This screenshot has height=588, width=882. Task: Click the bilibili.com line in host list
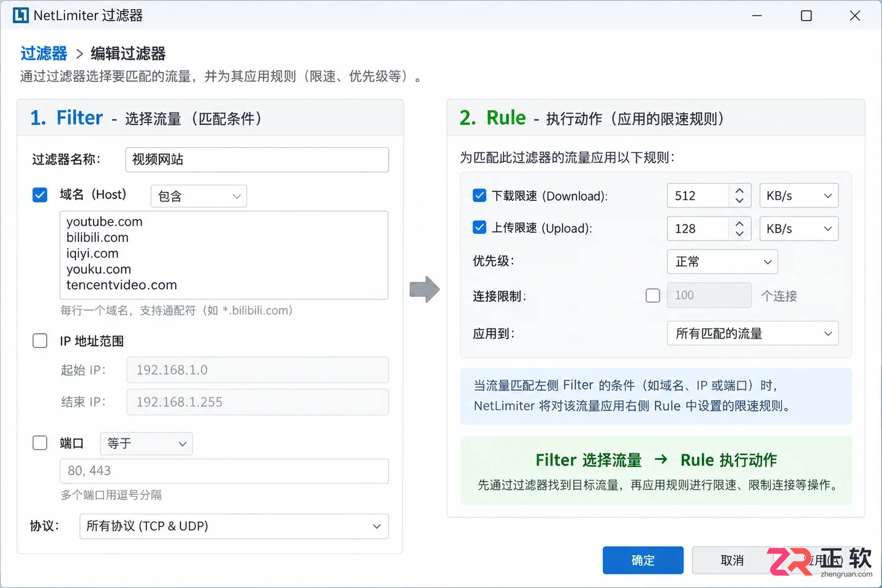97,238
